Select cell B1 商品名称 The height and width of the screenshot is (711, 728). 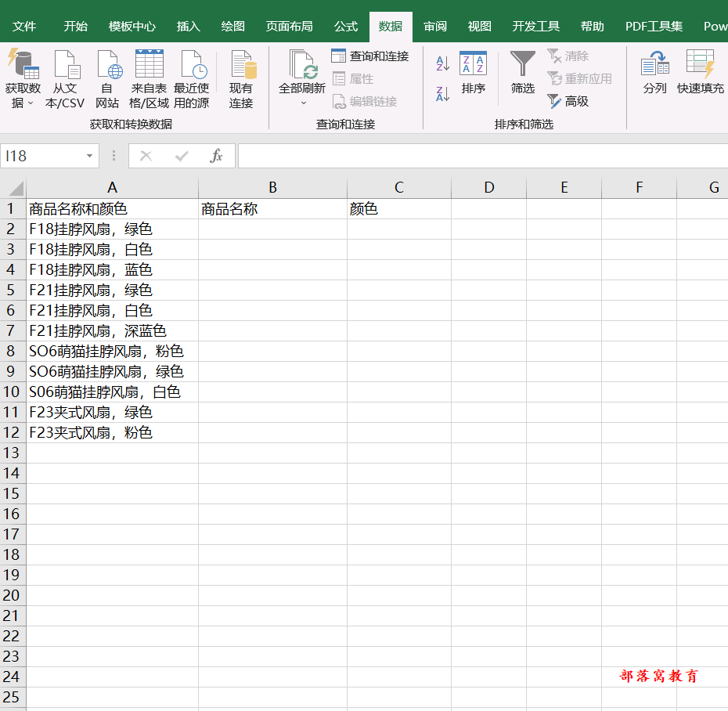pyautogui.click(x=272, y=209)
